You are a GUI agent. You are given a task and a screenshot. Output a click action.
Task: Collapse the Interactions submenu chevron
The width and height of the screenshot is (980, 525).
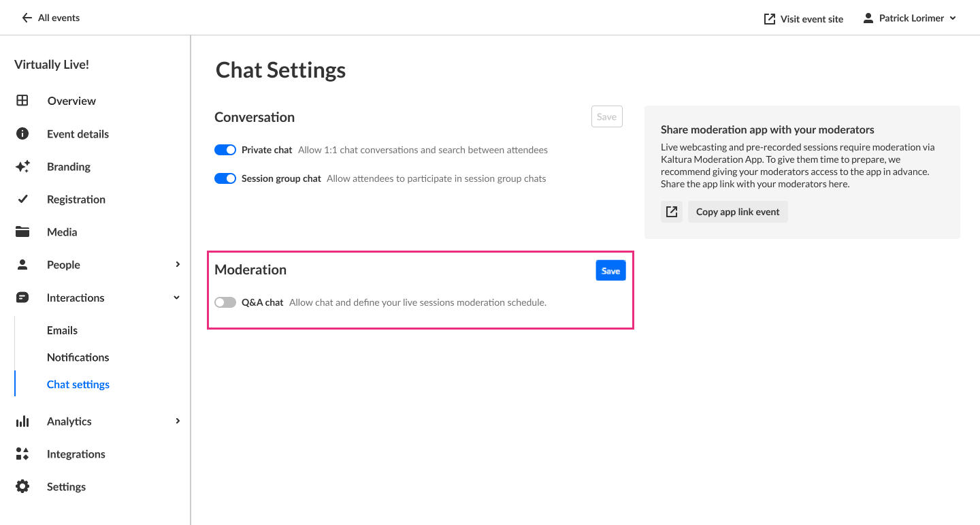(x=178, y=298)
